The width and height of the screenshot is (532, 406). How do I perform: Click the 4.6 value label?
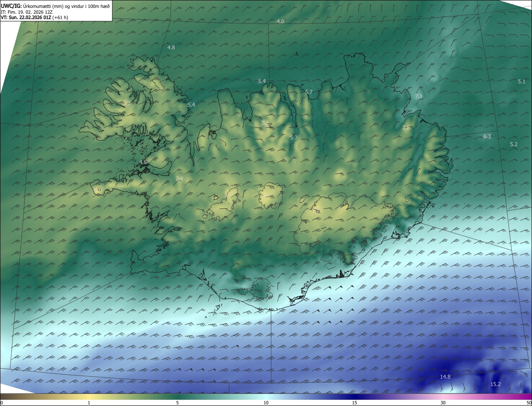pos(143,162)
